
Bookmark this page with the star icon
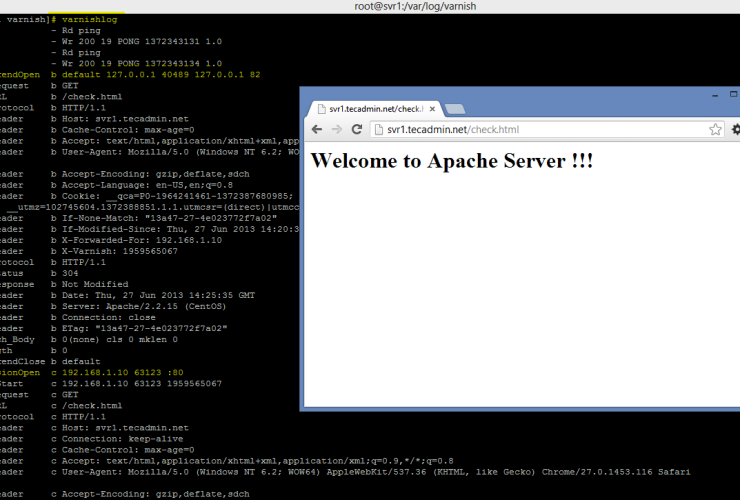(x=715, y=129)
